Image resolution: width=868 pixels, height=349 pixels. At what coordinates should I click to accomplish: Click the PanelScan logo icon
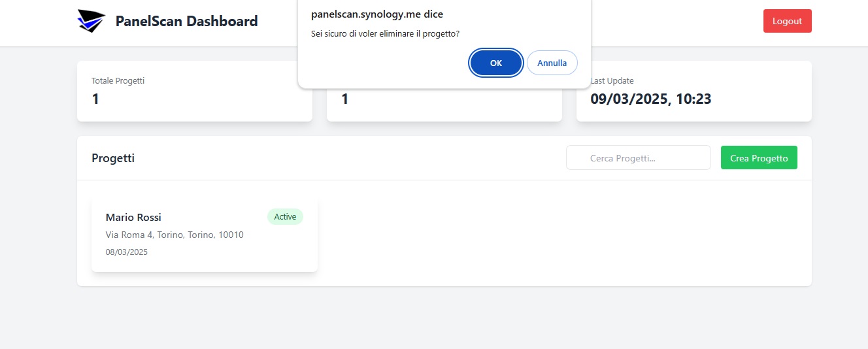(x=91, y=21)
